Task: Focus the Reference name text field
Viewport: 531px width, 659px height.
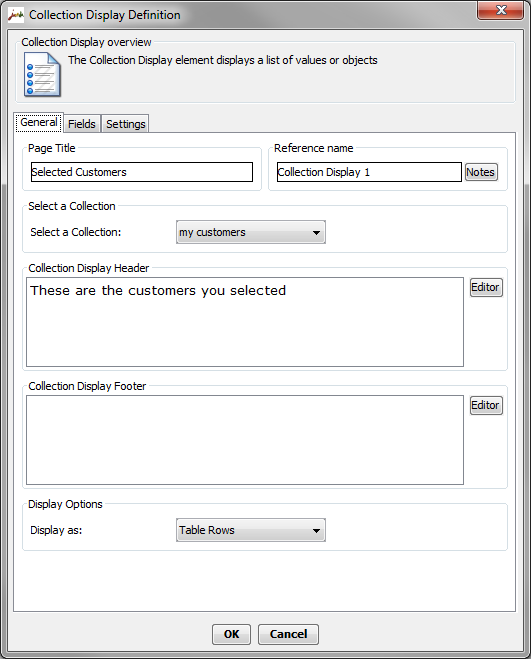Action: pos(369,172)
